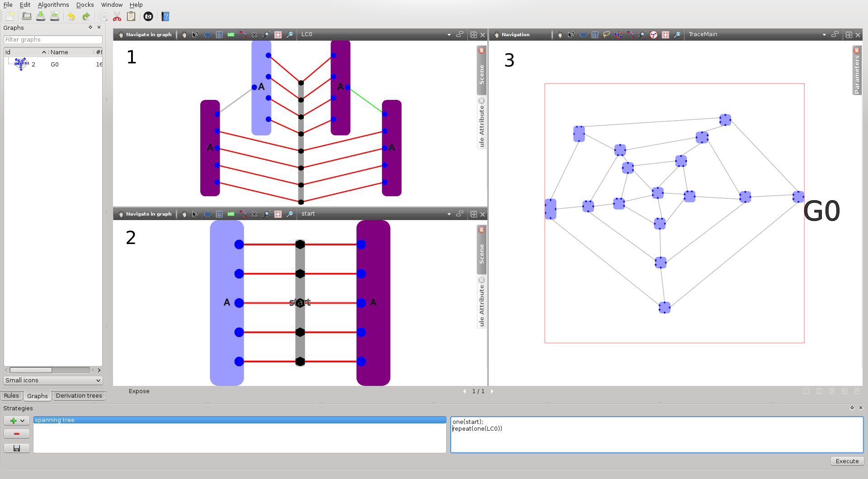This screenshot has height=479, width=868.
Task: Click the Filter graphs input field
Action: click(x=53, y=40)
